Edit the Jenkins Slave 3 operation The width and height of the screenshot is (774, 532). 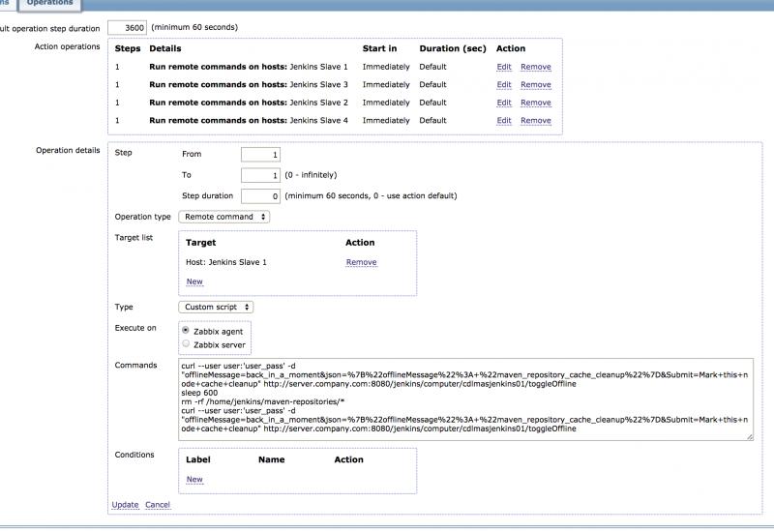pos(503,85)
